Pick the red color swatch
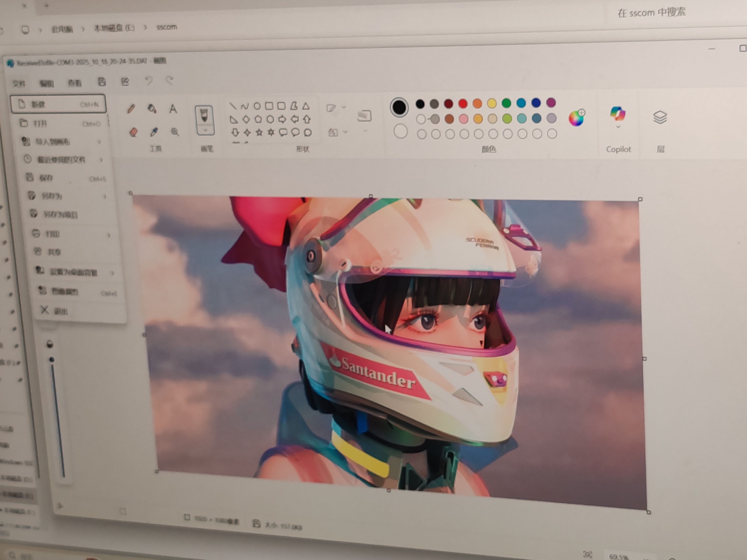 (x=463, y=103)
